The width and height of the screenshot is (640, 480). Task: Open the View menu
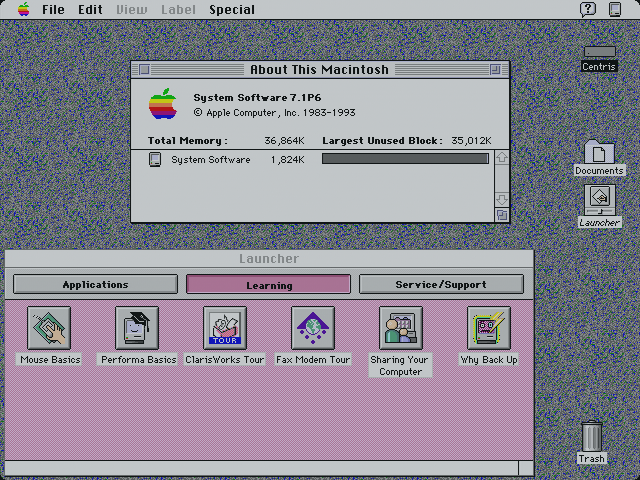(131, 9)
